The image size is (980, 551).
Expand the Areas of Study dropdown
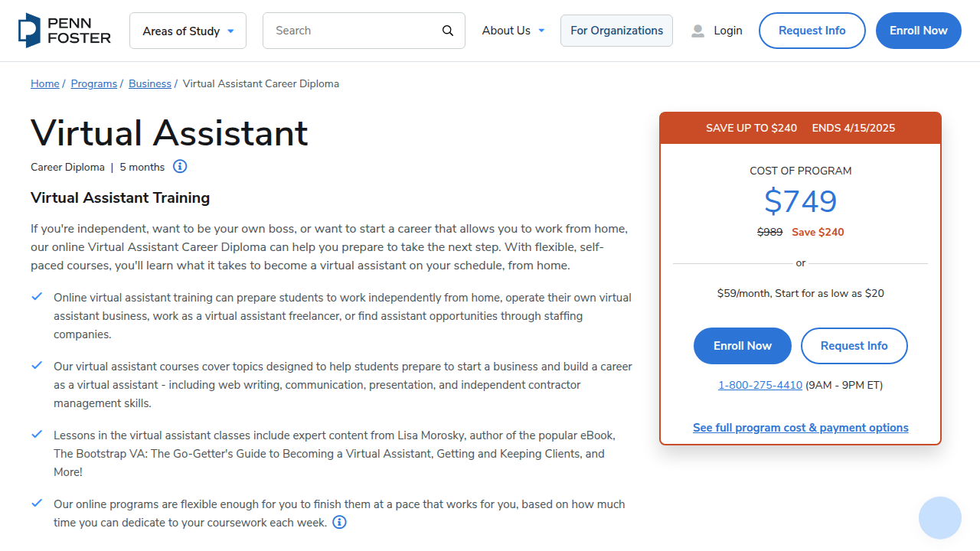pos(188,31)
